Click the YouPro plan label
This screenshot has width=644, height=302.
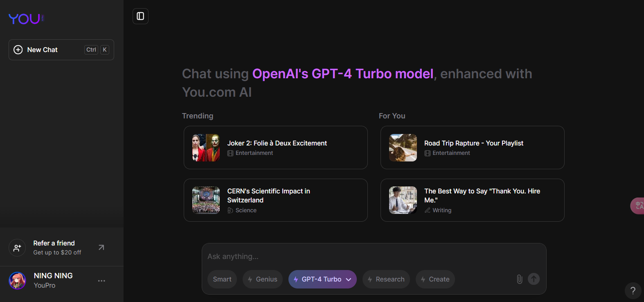pyautogui.click(x=45, y=286)
